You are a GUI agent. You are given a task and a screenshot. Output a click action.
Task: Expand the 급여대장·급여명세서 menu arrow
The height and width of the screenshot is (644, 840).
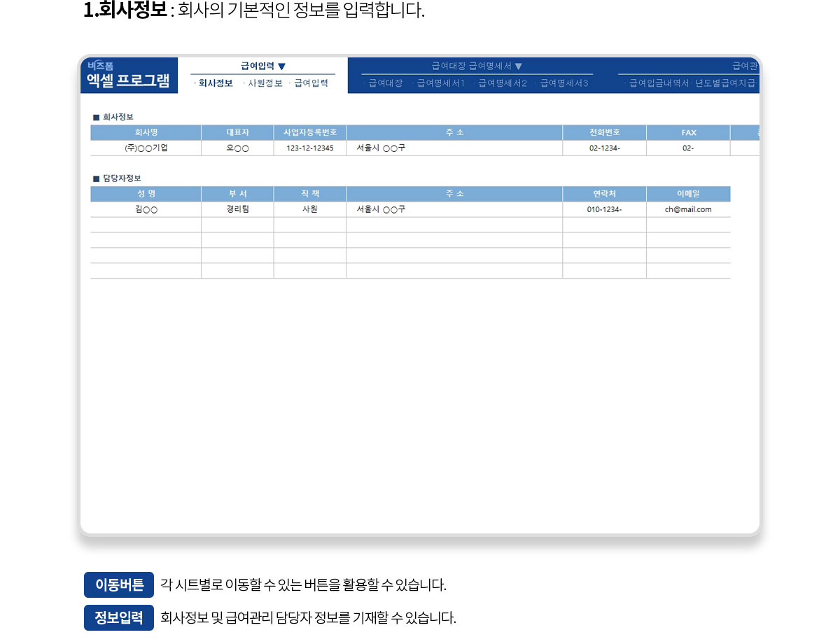(518, 66)
